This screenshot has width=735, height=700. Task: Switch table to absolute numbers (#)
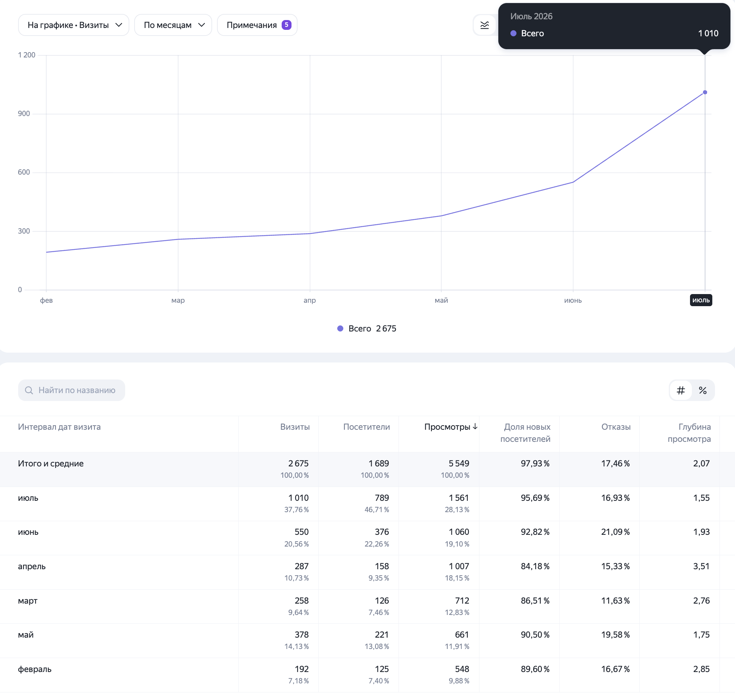(x=681, y=390)
